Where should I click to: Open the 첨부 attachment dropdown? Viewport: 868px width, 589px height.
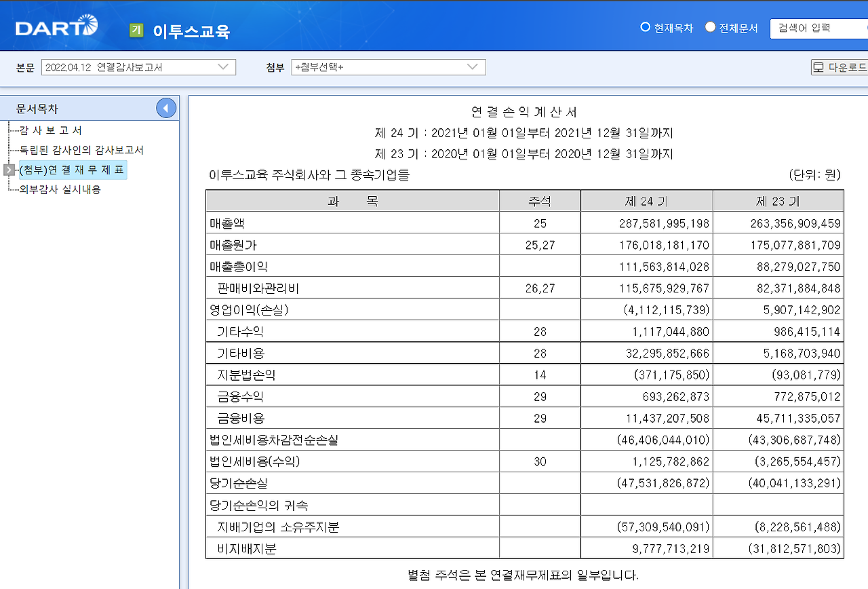pyautogui.click(x=389, y=67)
